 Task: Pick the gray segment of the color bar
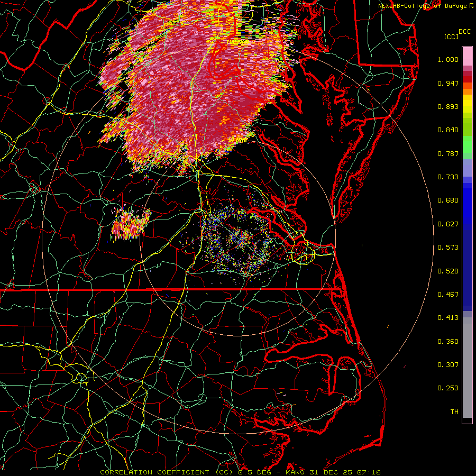click(x=467, y=368)
